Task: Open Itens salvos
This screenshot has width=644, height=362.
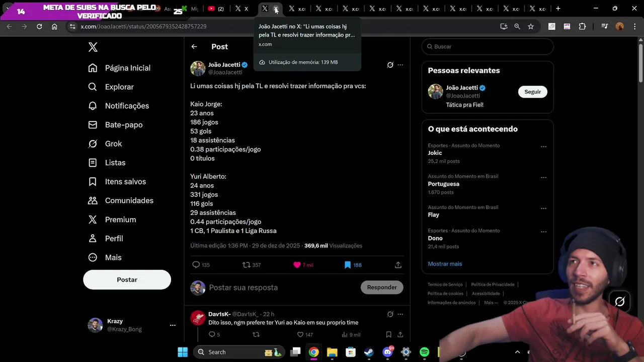Action: (x=117, y=182)
